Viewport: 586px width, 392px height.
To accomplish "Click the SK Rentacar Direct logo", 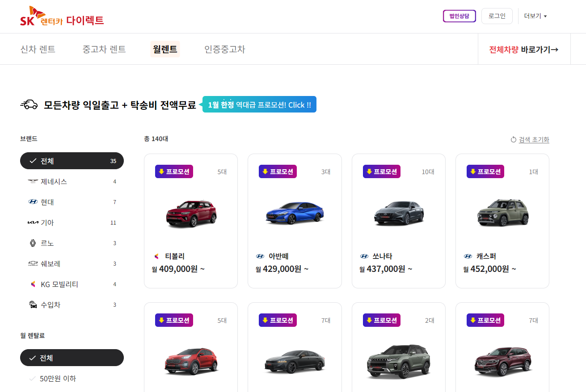I will pyautogui.click(x=62, y=17).
